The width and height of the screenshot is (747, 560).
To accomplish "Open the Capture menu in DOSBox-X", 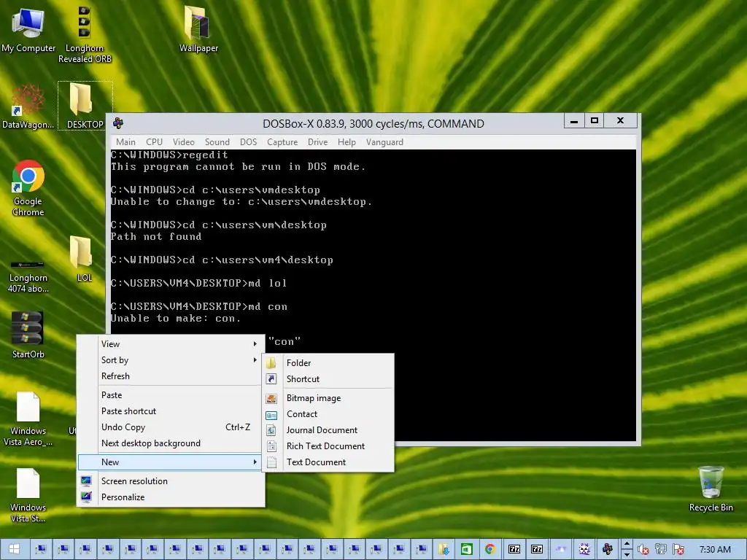I will click(x=282, y=142).
